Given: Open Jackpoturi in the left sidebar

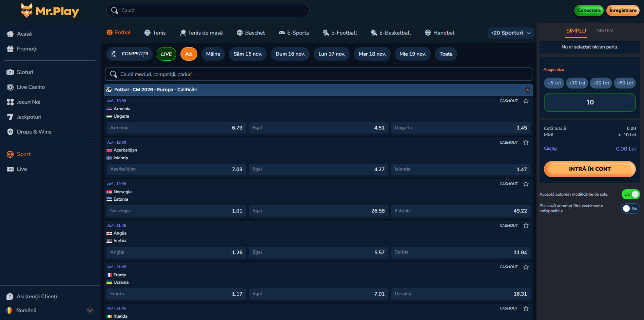Looking at the screenshot, I should (29, 117).
